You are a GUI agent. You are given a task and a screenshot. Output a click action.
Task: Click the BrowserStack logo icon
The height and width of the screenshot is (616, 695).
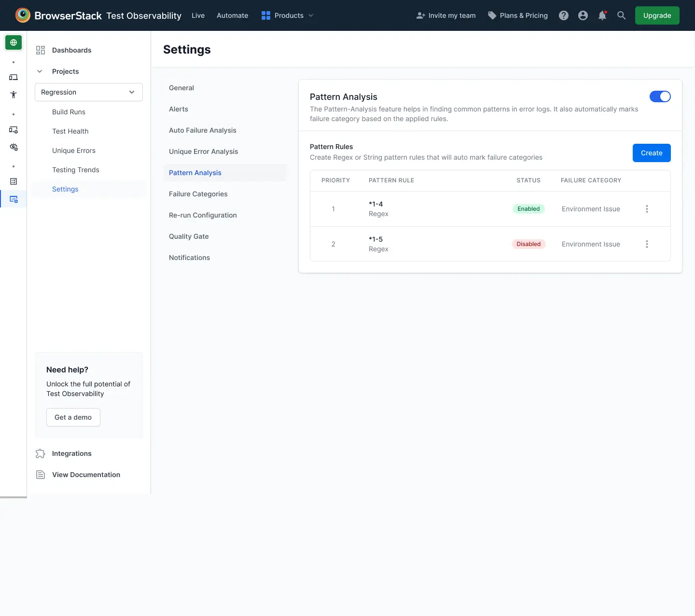pyautogui.click(x=23, y=15)
